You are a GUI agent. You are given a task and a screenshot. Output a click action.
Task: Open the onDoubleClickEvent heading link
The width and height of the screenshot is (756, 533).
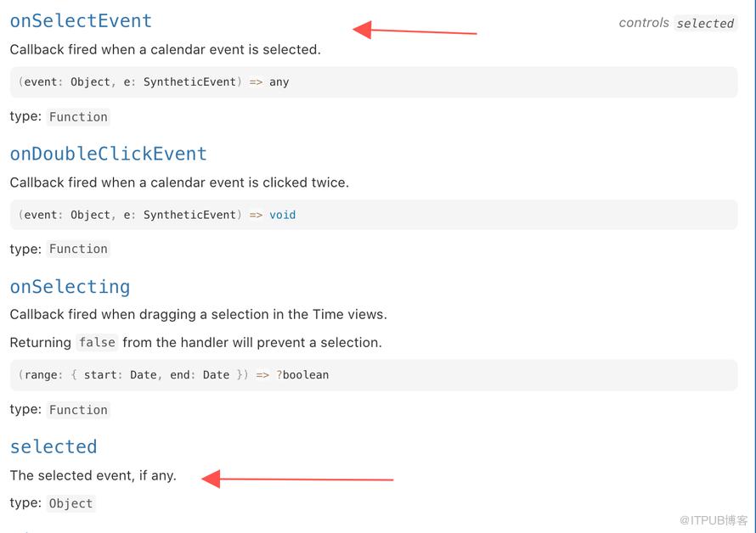[x=109, y=154]
